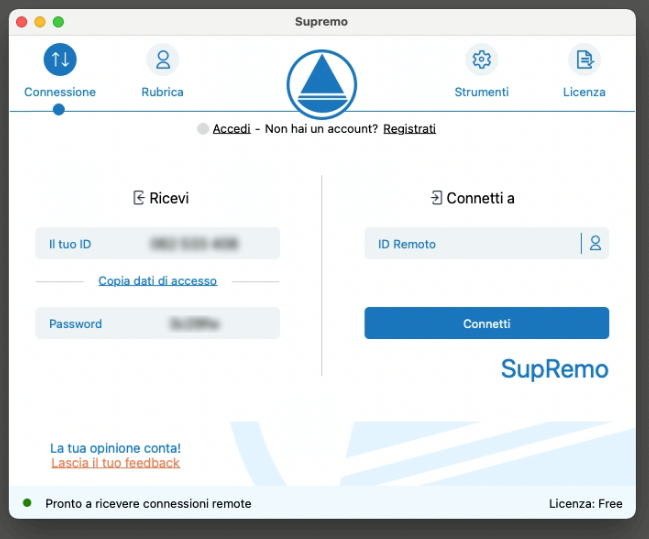The image size is (649, 539).
Task: Click the Ricevi heading text
Action: point(169,198)
